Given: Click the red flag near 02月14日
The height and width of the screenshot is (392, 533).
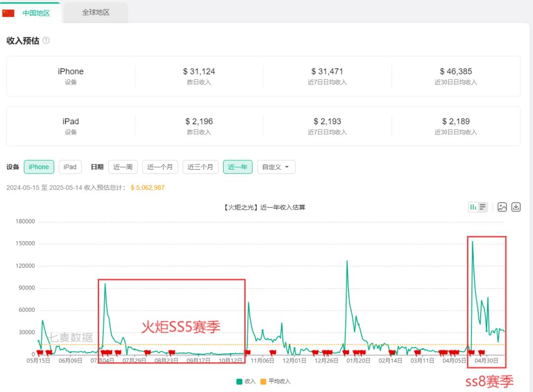Looking at the screenshot, I should coord(392,353).
